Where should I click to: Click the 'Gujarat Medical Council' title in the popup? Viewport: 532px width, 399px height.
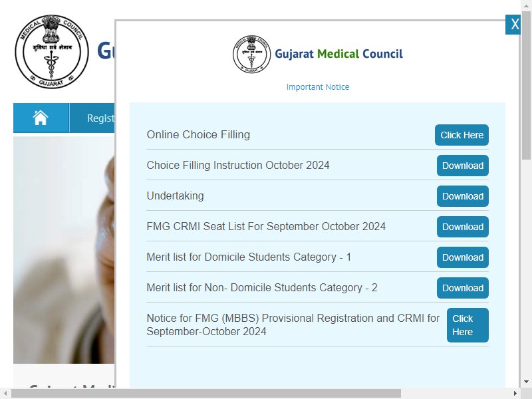pos(338,54)
